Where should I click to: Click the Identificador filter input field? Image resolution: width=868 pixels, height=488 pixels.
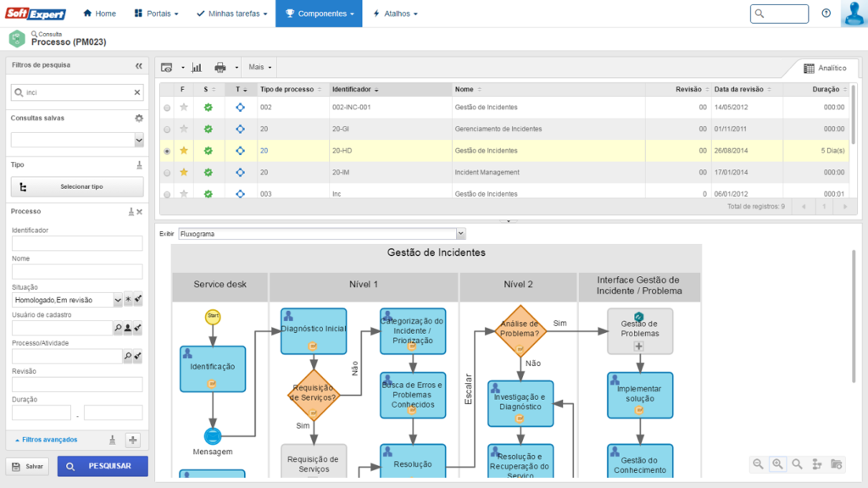(x=77, y=244)
